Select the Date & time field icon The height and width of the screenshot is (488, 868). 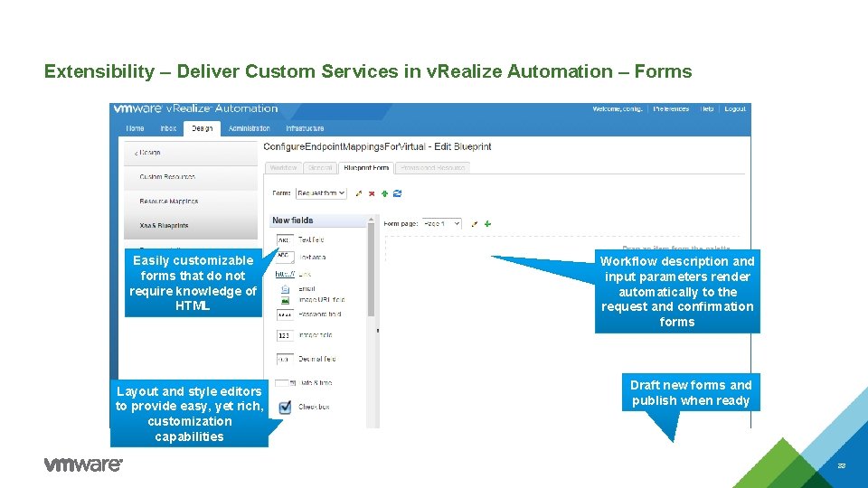(285, 383)
